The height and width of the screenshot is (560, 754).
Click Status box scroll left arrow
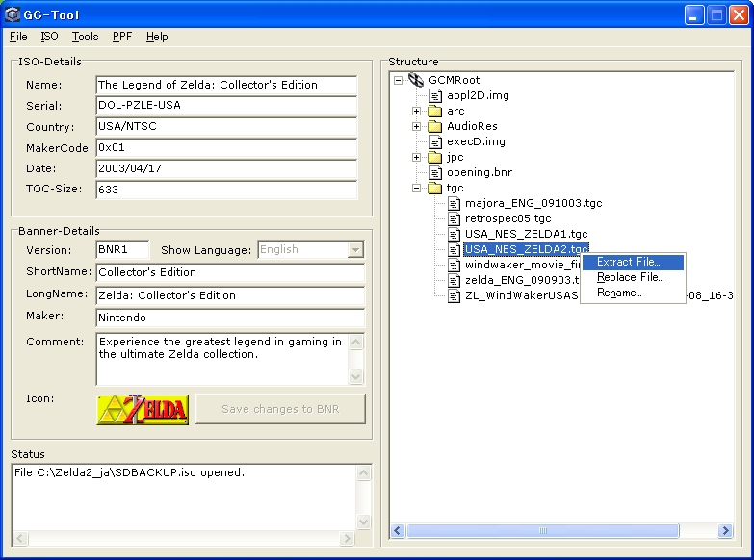[19, 538]
